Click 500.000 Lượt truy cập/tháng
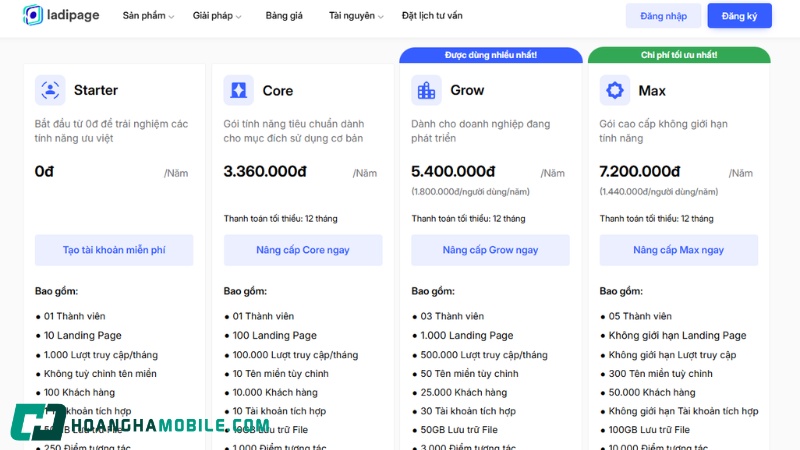The height and width of the screenshot is (450, 800). pyautogui.click(x=484, y=355)
